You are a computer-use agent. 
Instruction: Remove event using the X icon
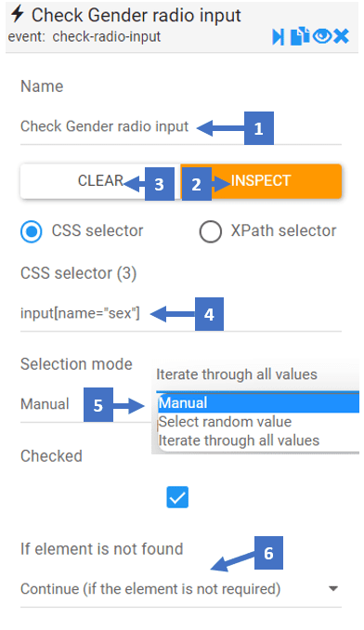[341, 36]
